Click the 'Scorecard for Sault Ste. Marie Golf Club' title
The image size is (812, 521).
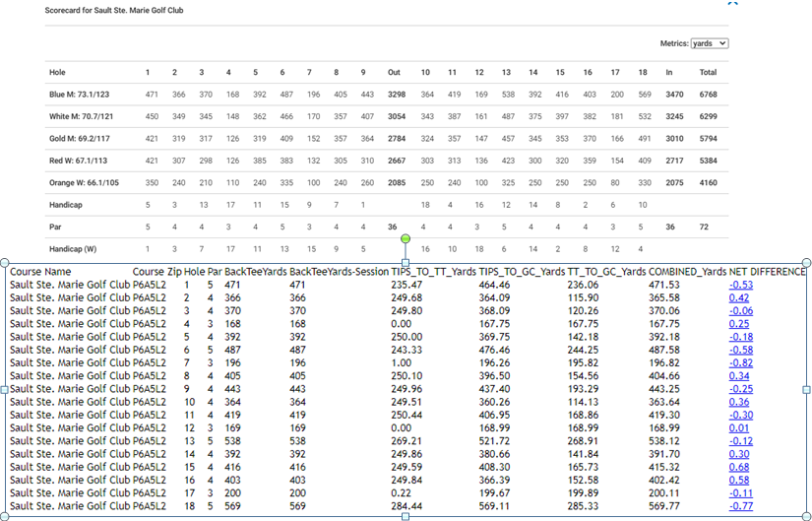114,10
